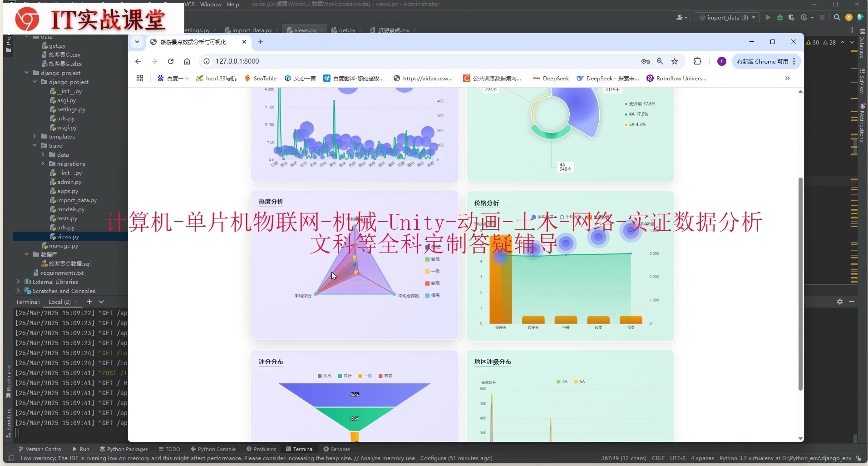Expand the templates folder
868x466 pixels.
point(35,136)
